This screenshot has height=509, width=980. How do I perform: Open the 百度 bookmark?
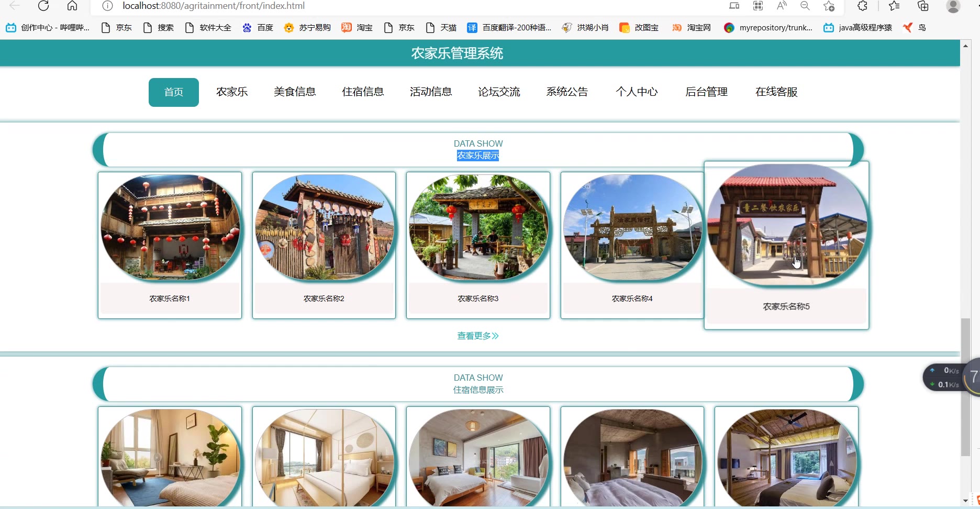click(x=258, y=28)
